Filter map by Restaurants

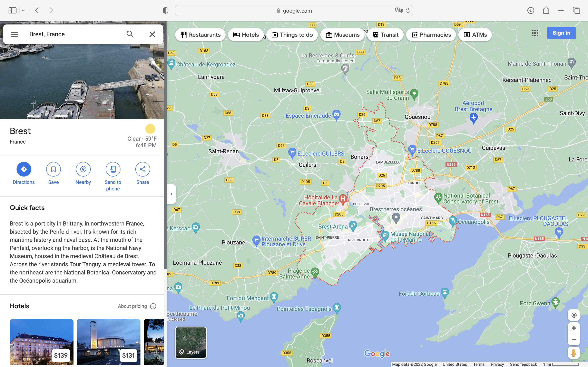pyautogui.click(x=200, y=35)
